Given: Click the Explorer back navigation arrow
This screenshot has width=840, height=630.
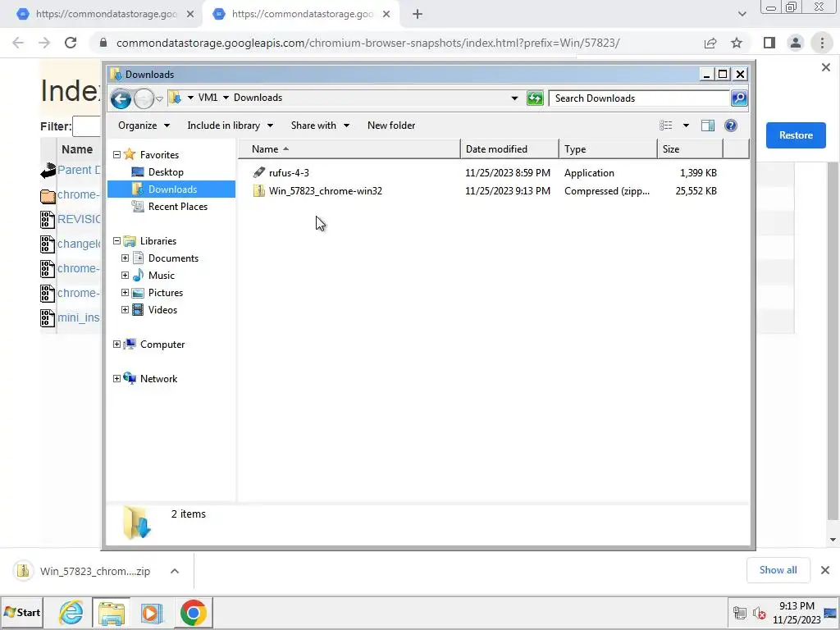Looking at the screenshot, I should point(121,98).
